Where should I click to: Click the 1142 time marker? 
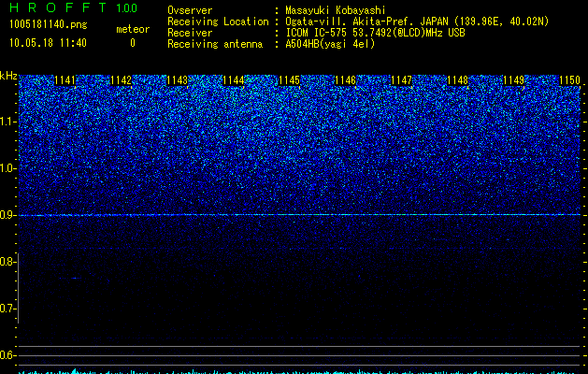[x=122, y=80]
